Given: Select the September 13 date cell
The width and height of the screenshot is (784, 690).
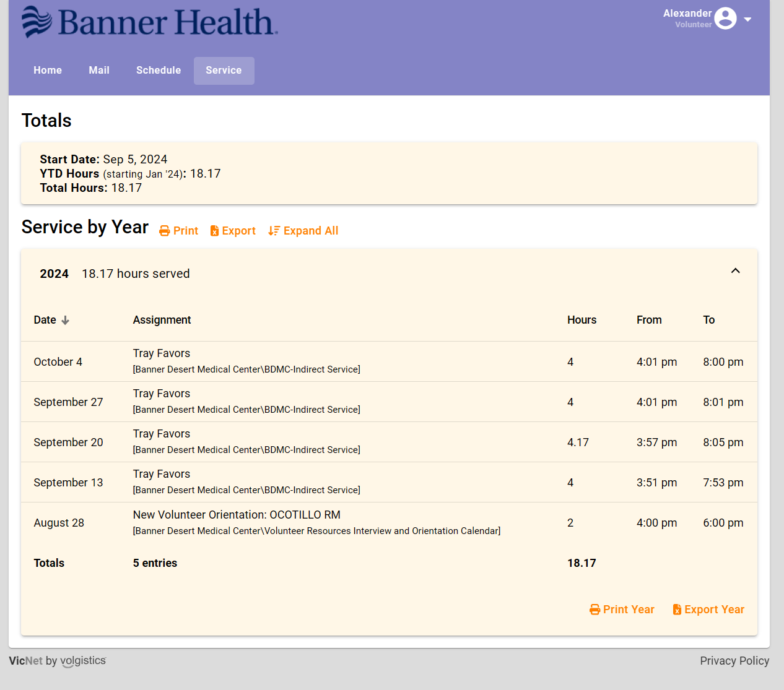Looking at the screenshot, I should (68, 483).
